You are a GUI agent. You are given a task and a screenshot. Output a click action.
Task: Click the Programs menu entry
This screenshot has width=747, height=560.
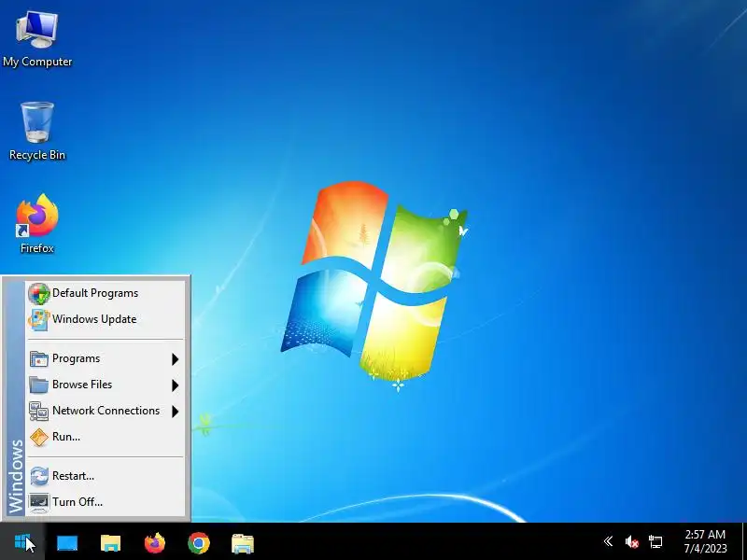(106, 358)
